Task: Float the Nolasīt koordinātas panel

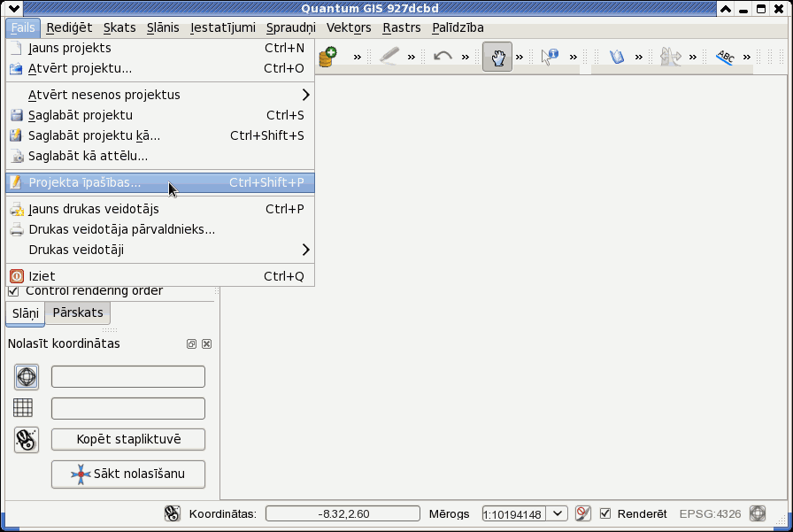Action: pyautogui.click(x=191, y=343)
